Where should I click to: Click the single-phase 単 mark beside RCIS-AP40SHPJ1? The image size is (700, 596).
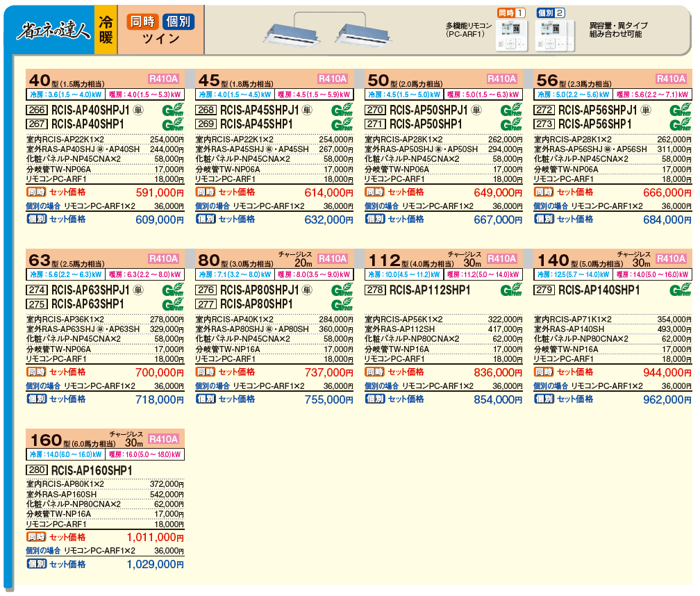pyautogui.click(x=138, y=110)
